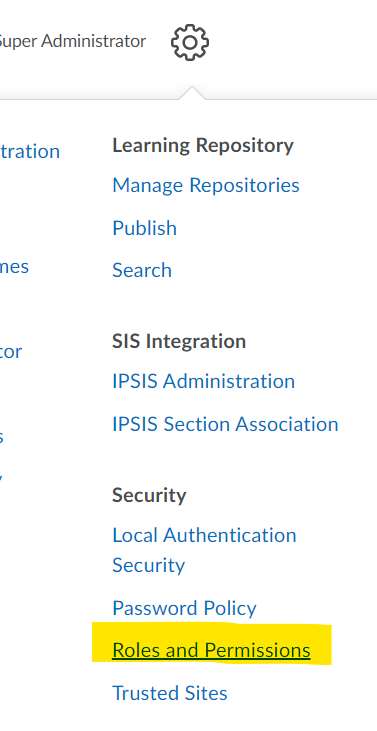Screen dimensions: 377x731
Task: Open the cut-off link ending in "tor"
Action: [x=11, y=352]
